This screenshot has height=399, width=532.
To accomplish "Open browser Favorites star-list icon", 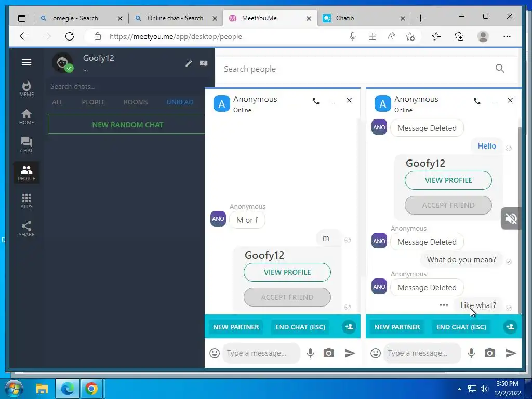I will [436, 36].
